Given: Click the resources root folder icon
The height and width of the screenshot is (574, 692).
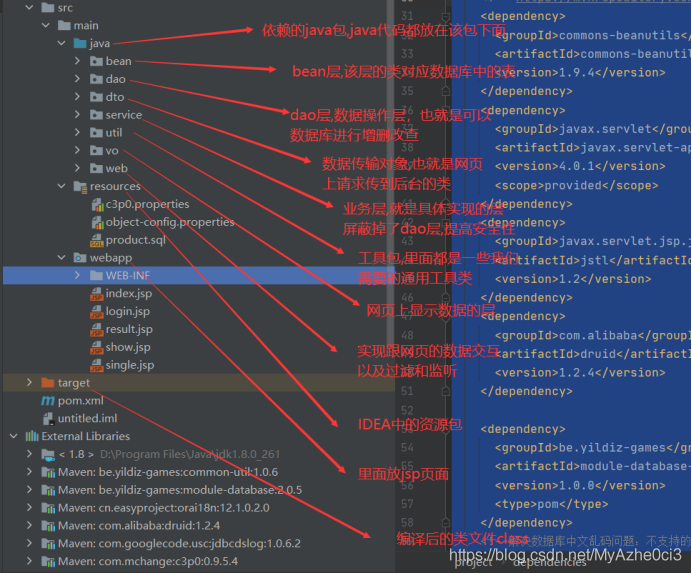Looking at the screenshot, I should coord(80,187).
